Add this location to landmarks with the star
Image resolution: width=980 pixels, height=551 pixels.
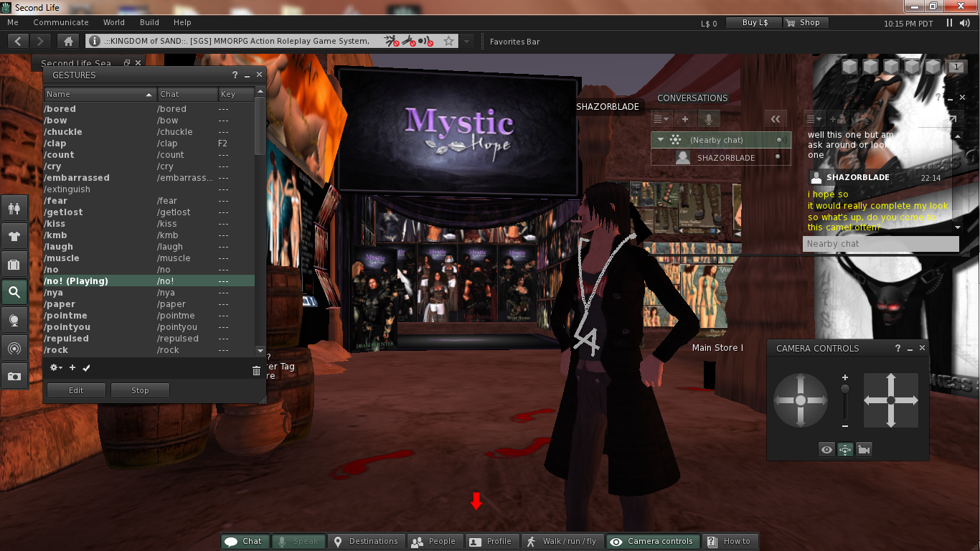[x=448, y=42]
